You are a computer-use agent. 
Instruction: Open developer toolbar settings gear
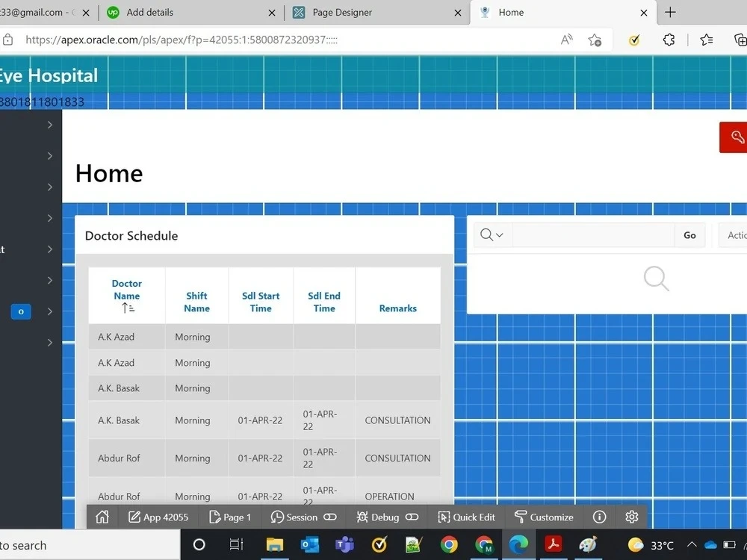point(631,517)
